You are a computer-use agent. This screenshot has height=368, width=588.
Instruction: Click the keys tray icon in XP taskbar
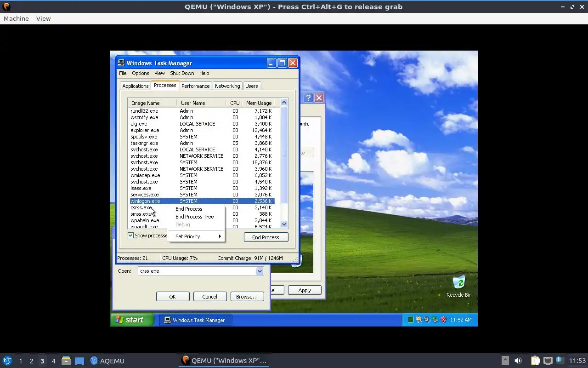click(418, 320)
